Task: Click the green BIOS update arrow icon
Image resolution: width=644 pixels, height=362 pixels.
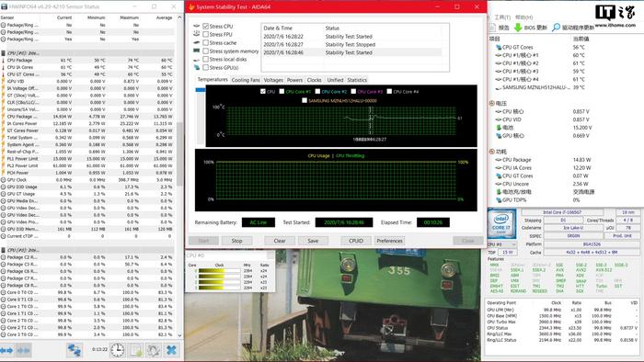Action: (x=518, y=28)
